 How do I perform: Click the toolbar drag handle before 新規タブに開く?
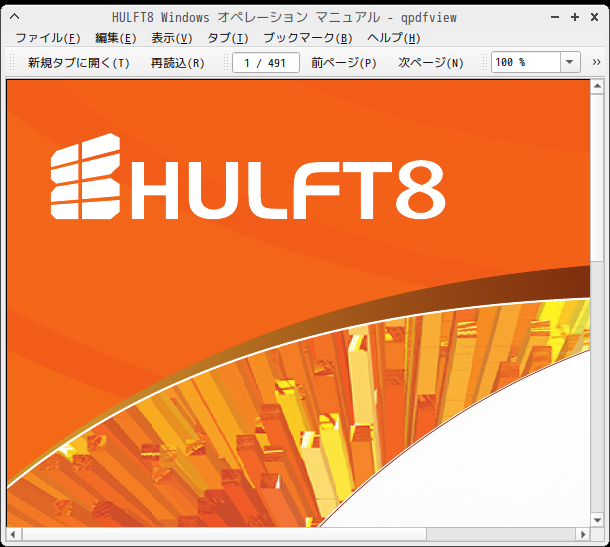[x=12, y=63]
